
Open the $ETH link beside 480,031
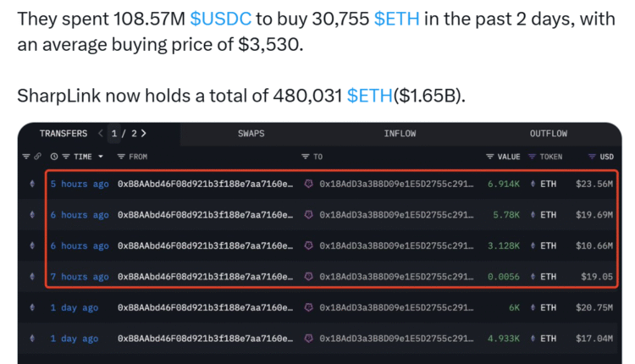pos(369,96)
